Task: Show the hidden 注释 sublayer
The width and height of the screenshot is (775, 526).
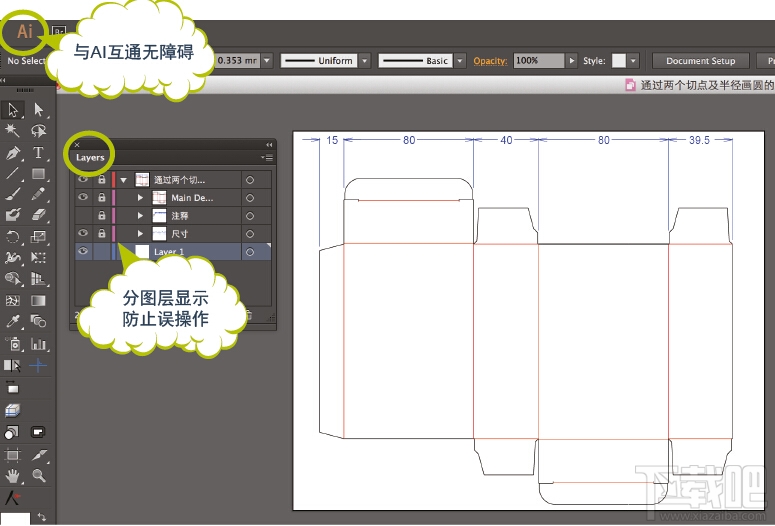Action: (x=83, y=216)
